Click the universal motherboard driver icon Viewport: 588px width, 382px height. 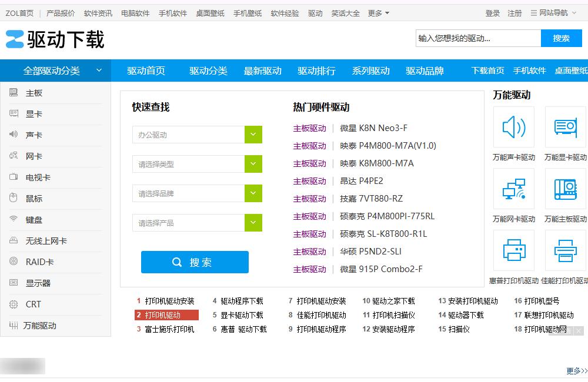(565, 189)
